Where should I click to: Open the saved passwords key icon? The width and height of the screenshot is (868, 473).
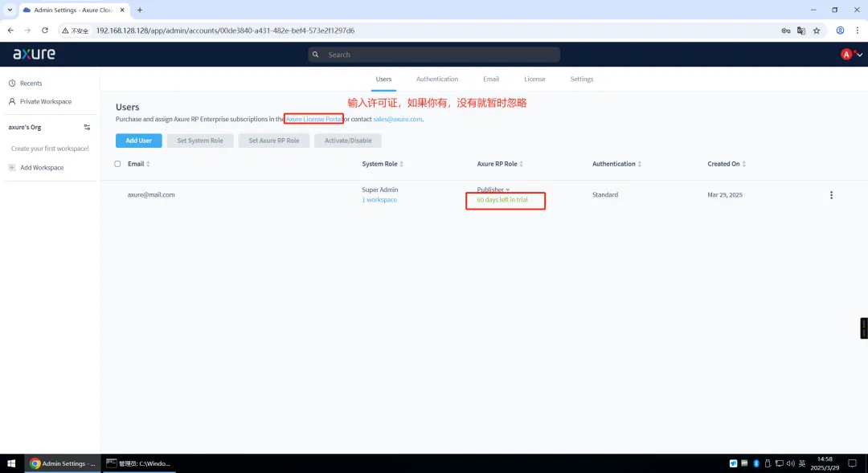785,31
